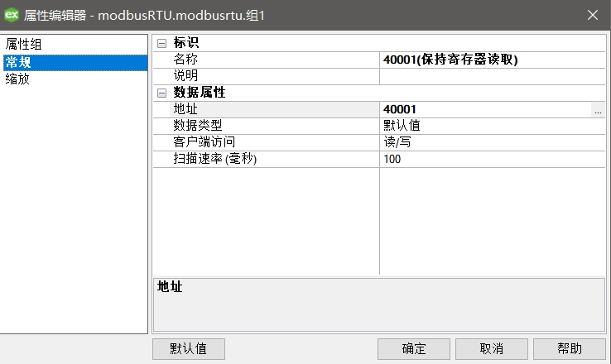Screen dimensions: 611x364
Task: Open the 客户端访问 value 读/写
Action: pyautogui.click(x=492, y=142)
